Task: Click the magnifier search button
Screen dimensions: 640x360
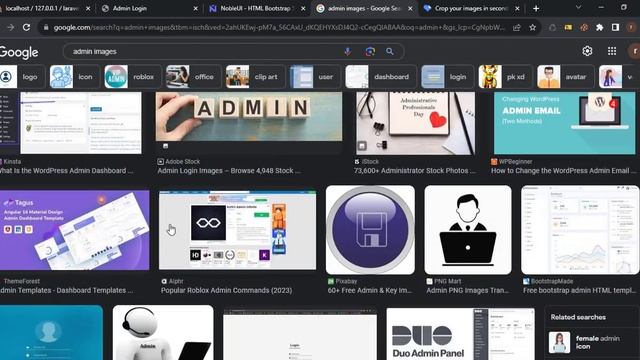Action: coord(390,51)
